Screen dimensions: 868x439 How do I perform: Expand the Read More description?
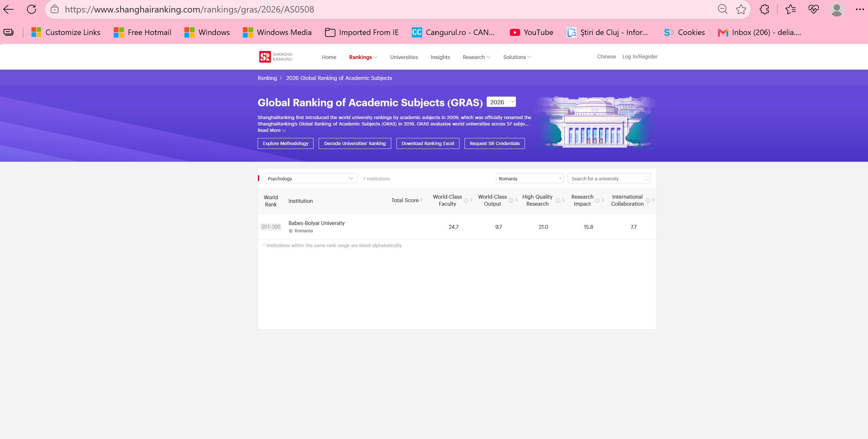271,131
